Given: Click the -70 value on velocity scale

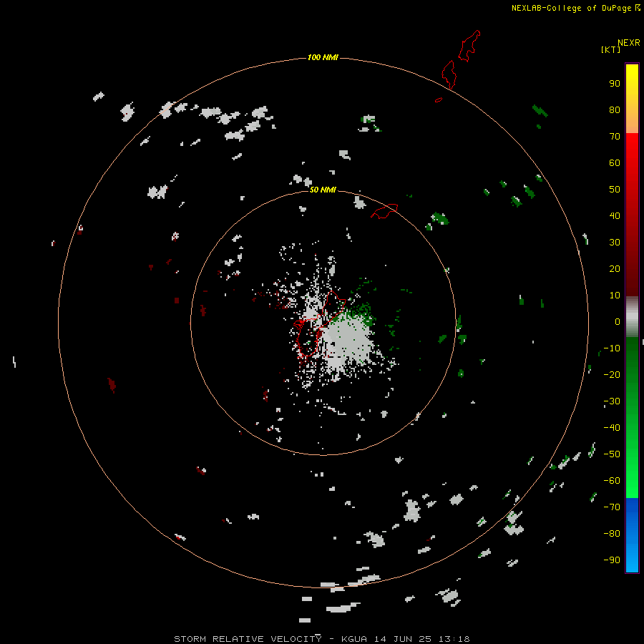Looking at the screenshot, I should tap(612, 507).
